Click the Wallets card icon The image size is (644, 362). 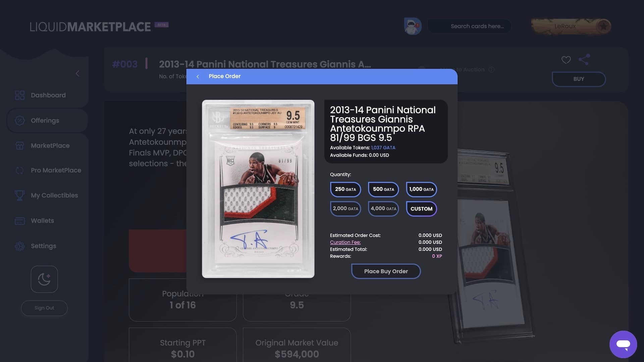coord(20,221)
